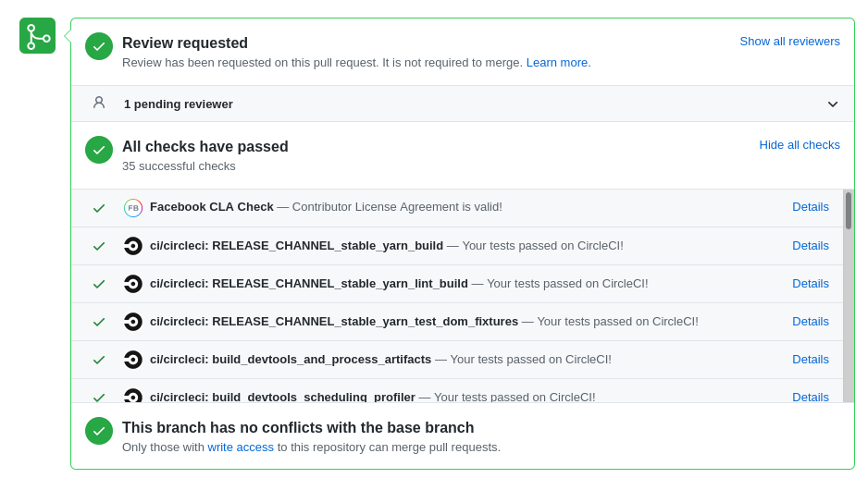Click CircleCI icon beside stable_yarn_build check
Screen dimensions: 868x478
pyautogui.click(x=133, y=246)
